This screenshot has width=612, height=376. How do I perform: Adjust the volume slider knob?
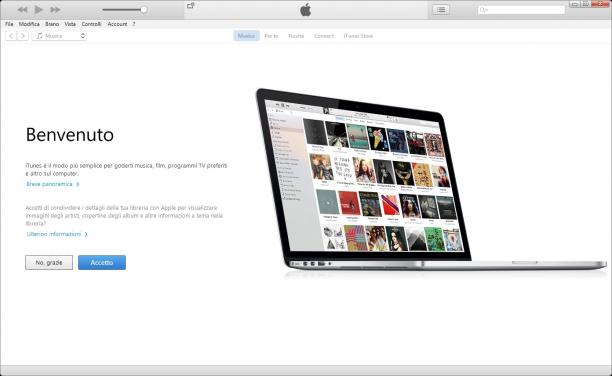(144, 10)
